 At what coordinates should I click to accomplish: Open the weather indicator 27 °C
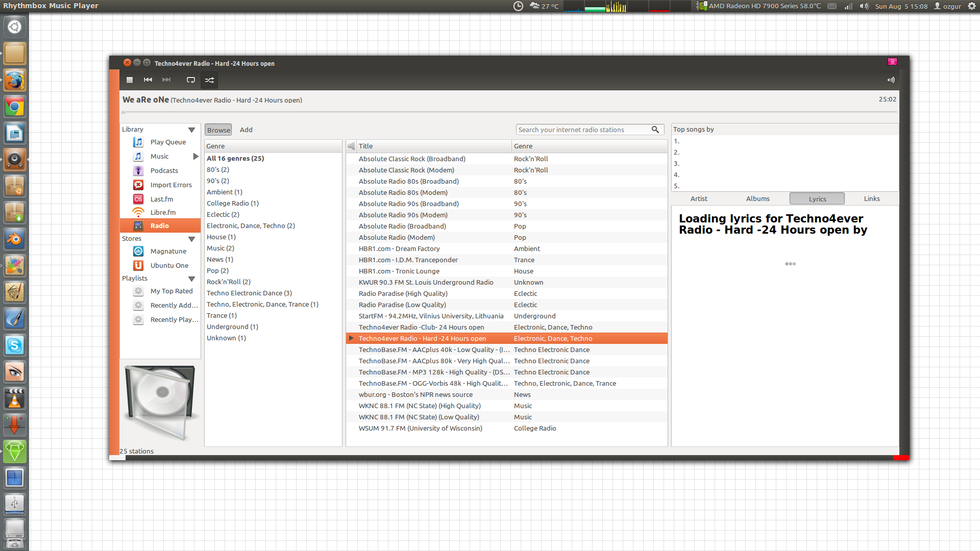[x=544, y=6]
